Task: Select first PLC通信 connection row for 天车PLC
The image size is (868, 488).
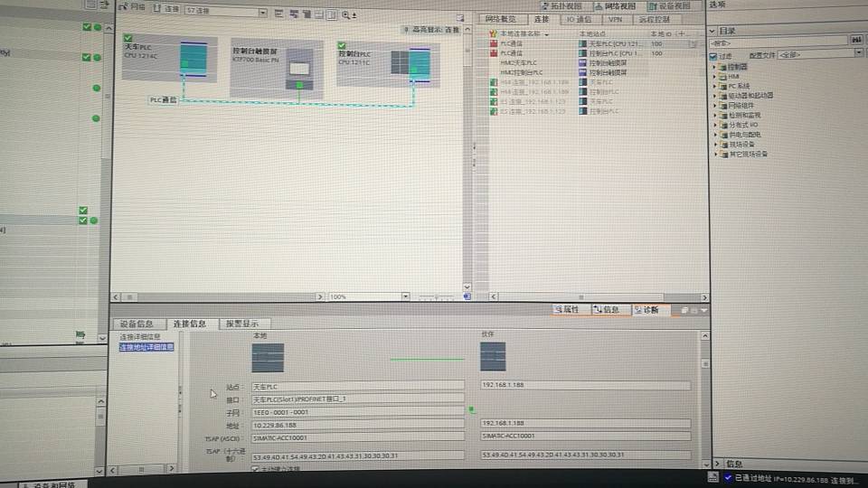Action: click(592, 43)
